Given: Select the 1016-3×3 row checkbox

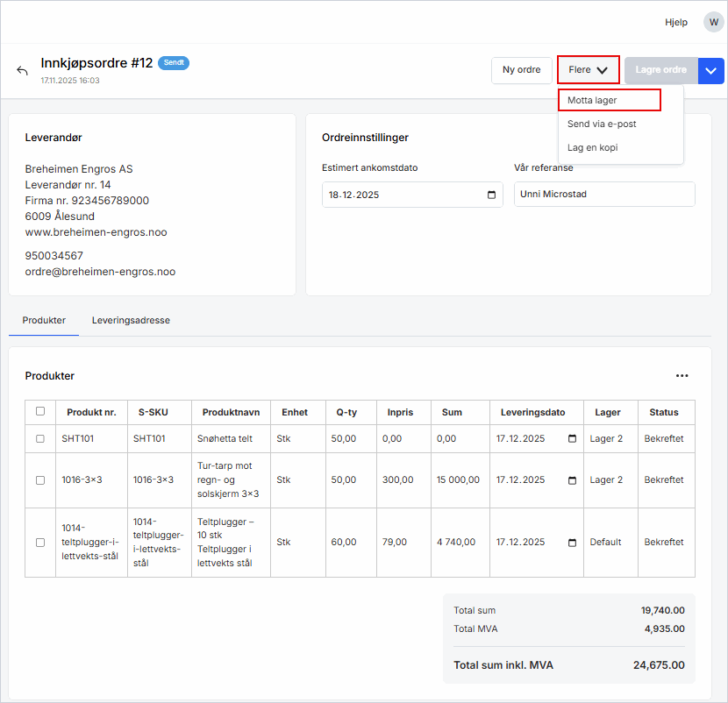Looking at the screenshot, I should coord(40,480).
